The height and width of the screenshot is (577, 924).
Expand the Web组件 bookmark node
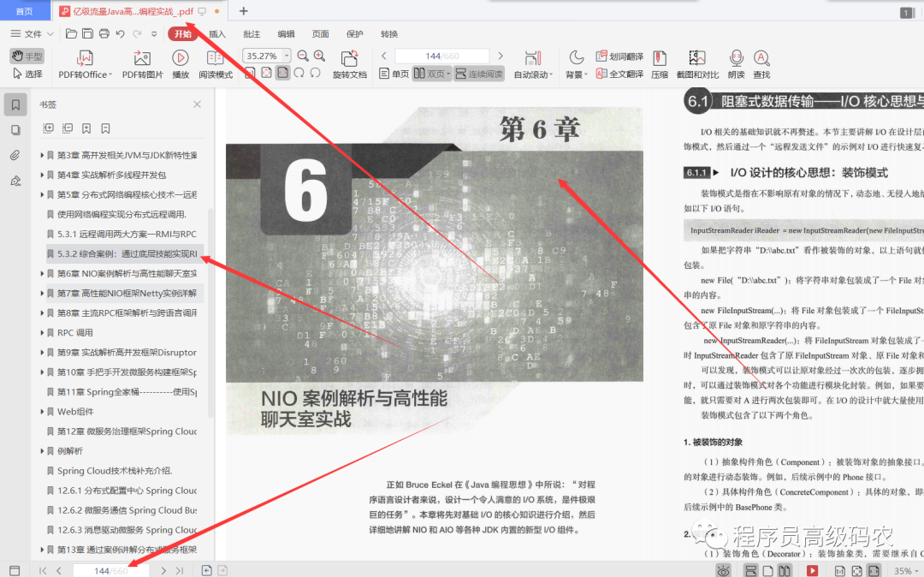tap(42, 412)
